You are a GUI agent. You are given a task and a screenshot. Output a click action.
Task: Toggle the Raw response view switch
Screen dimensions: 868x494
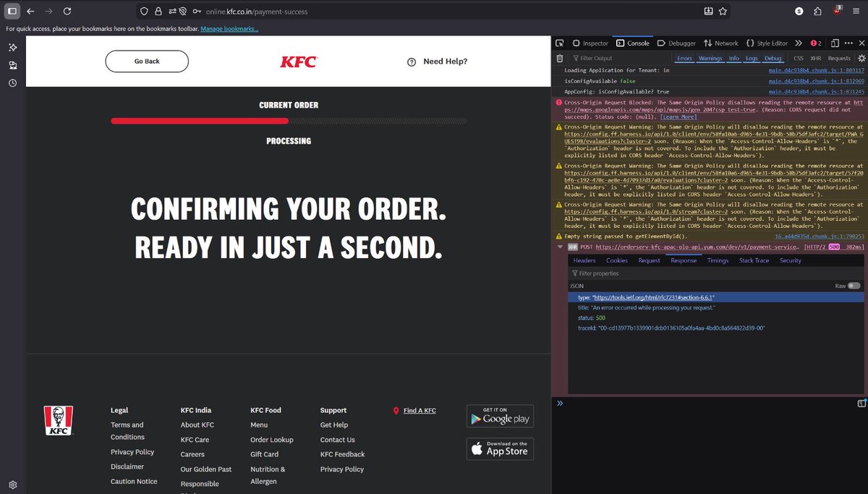click(x=855, y=286)
